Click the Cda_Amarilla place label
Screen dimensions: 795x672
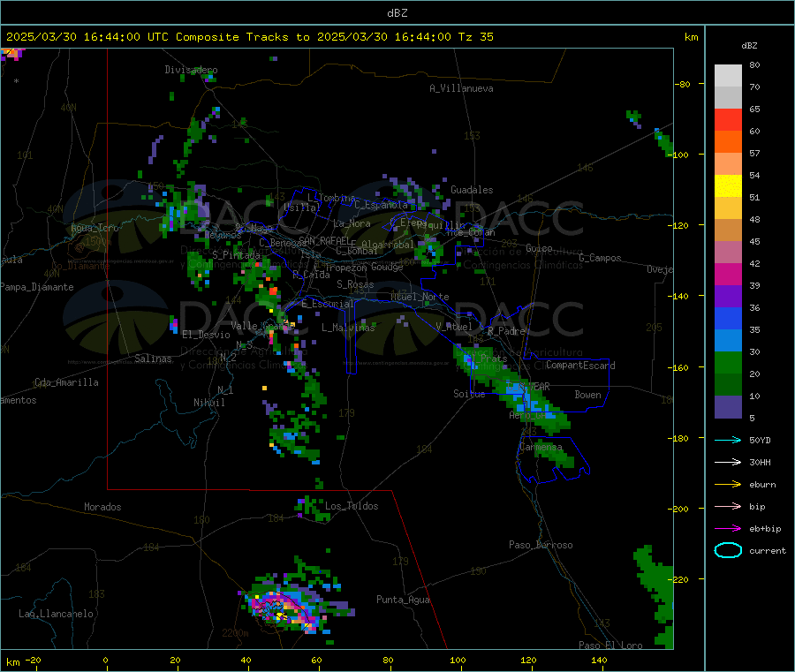point(66,382)
